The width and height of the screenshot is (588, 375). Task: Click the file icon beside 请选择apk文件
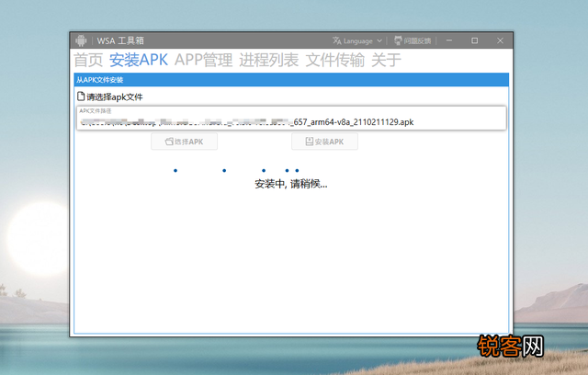coord(81,97)
